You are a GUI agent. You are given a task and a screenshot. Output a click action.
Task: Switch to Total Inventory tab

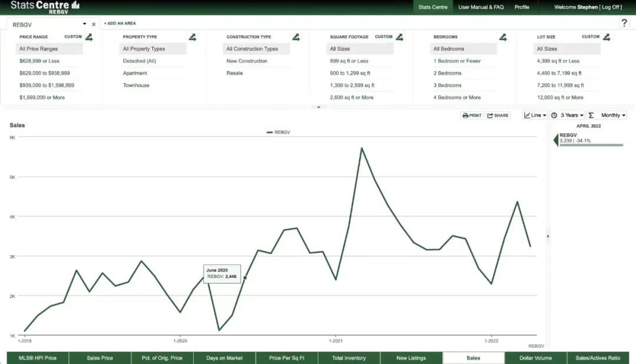(x=349, y=358)
